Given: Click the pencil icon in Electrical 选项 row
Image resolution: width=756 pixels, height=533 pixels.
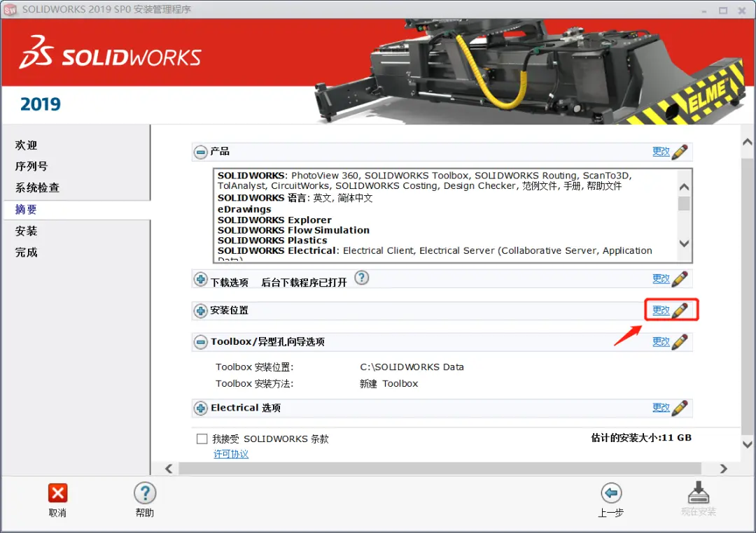Looking at the screenshot, I should 679,408.
